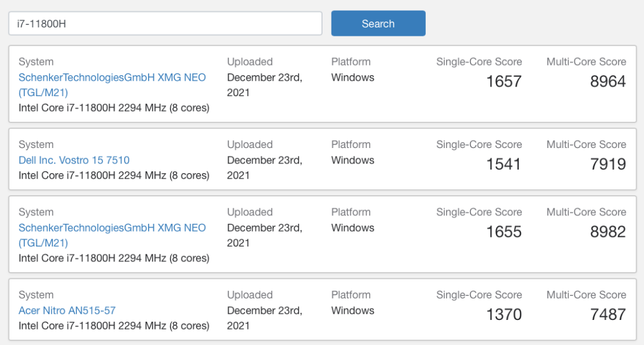Click the multi-core score 7919
The image size is (644, 345).
tap(608, 164)
